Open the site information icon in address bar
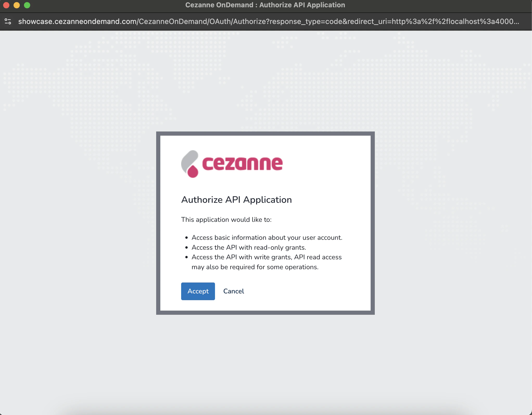532x415 pixels. click(8, 21)
